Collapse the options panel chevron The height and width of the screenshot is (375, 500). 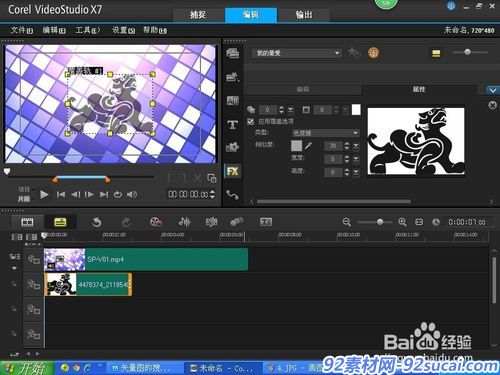coord(493,90)
